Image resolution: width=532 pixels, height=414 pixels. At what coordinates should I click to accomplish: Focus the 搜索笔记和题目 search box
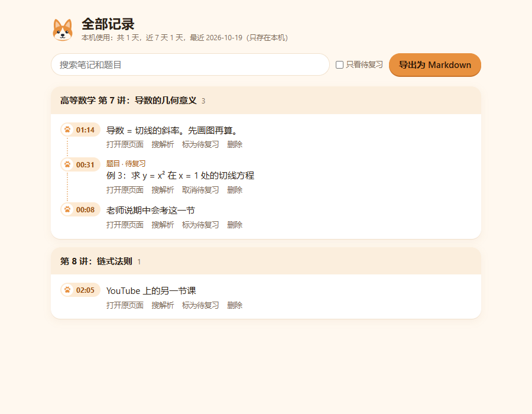190,64
